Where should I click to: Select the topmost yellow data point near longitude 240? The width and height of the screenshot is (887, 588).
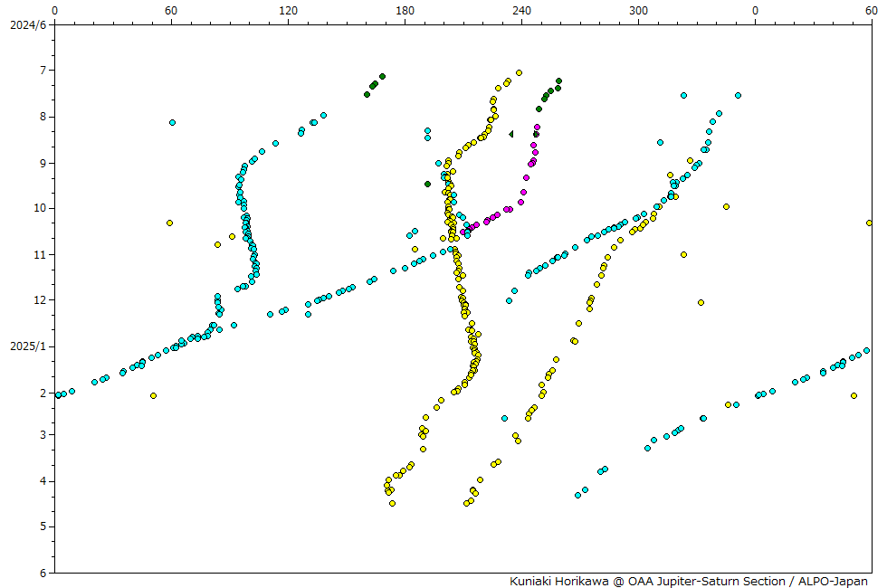(519, 72)
